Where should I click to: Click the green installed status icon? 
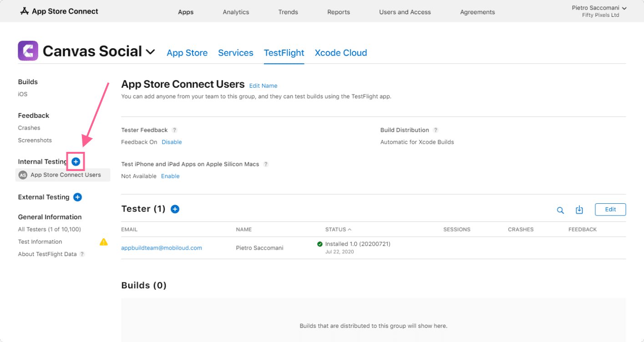[x=320, y=244]
